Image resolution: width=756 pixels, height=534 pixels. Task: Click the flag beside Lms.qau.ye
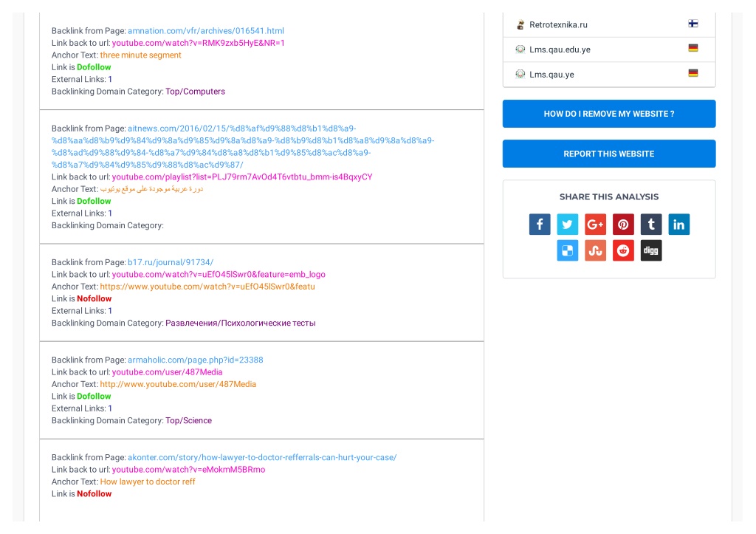coord(693,73)
